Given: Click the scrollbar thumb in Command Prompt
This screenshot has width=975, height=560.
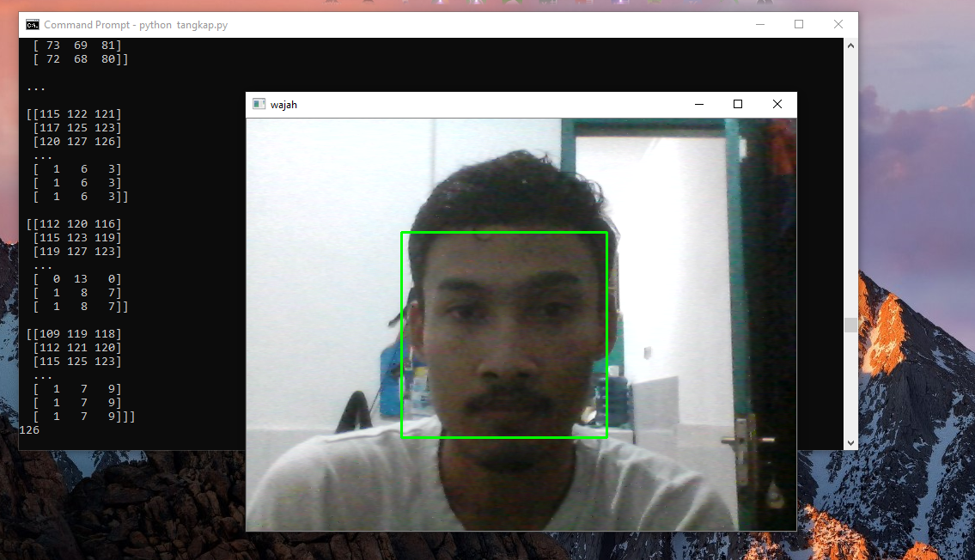Looking at the screenshot, I should (x=850, y=324).
